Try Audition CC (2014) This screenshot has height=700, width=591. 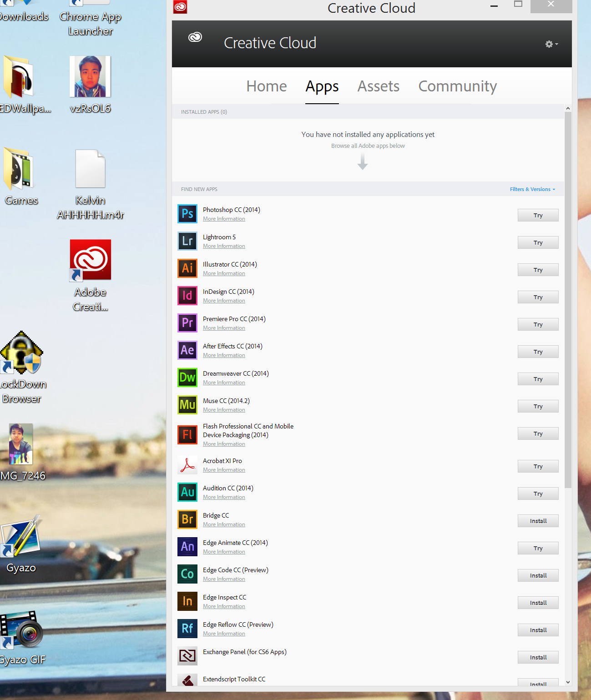[x=538, y=494]
